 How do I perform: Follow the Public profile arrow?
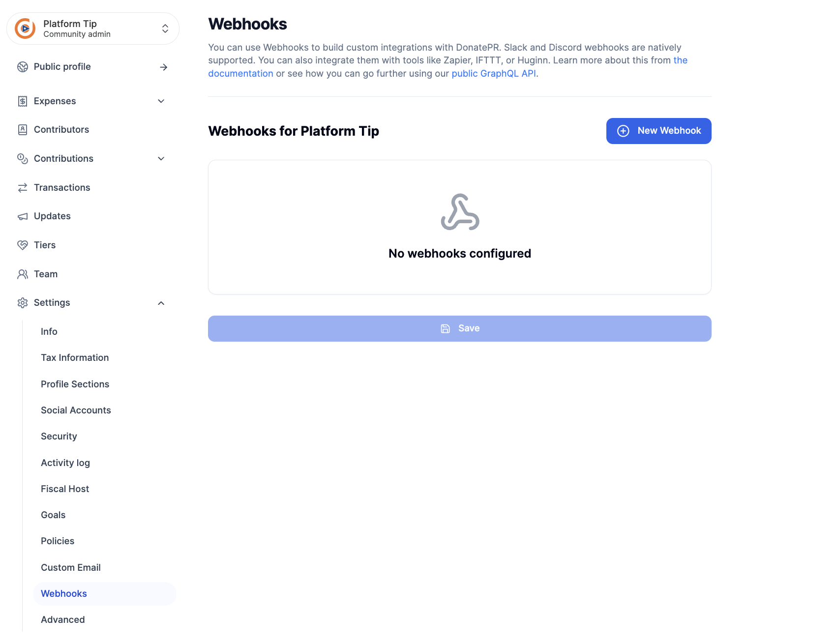pyautogui.click(x=164, y=67)
